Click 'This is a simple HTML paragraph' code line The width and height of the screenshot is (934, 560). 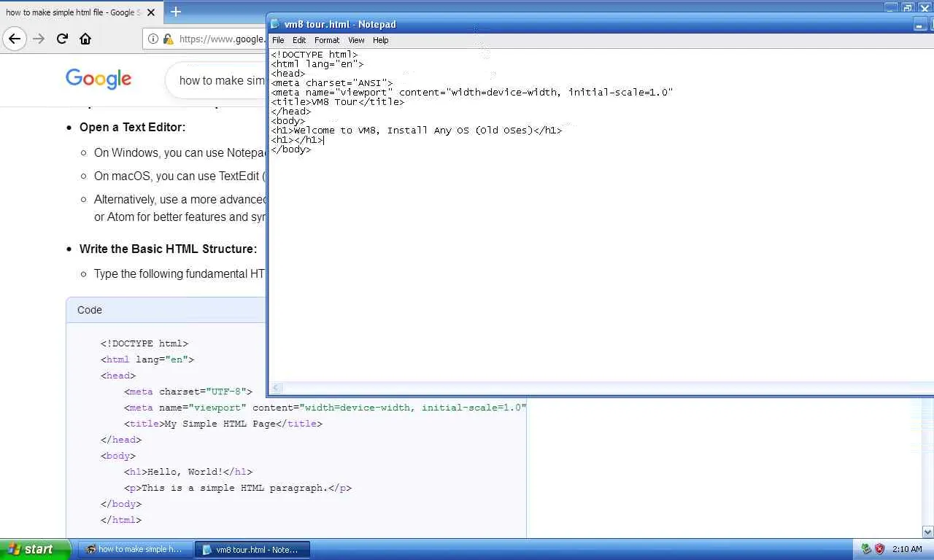pos(238,488)
